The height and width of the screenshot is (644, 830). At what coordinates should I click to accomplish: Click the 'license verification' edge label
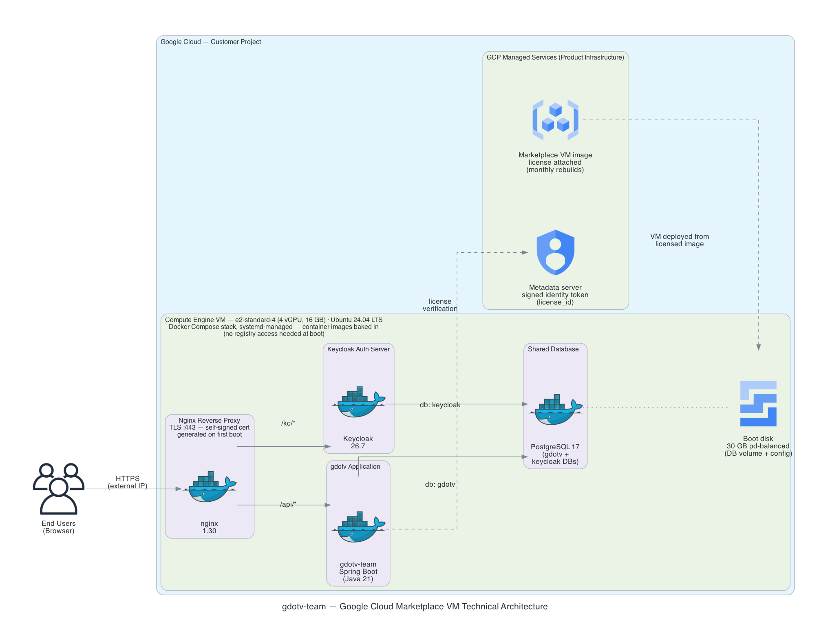[440, 305]
